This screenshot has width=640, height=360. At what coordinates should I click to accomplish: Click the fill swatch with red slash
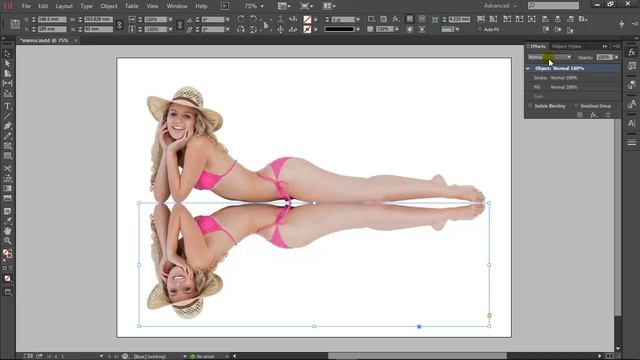(x=307, y=20)
